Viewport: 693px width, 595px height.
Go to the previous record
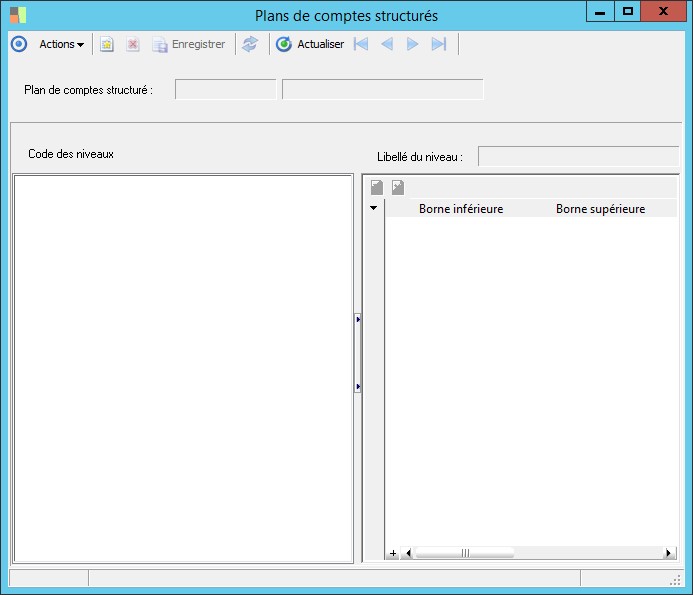point(387,44)
